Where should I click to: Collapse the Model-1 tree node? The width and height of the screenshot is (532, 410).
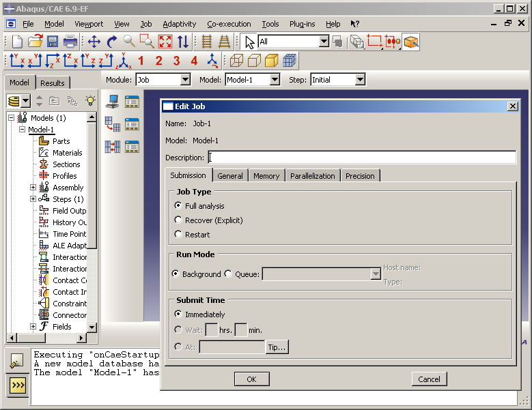click(x=22, y=130)
